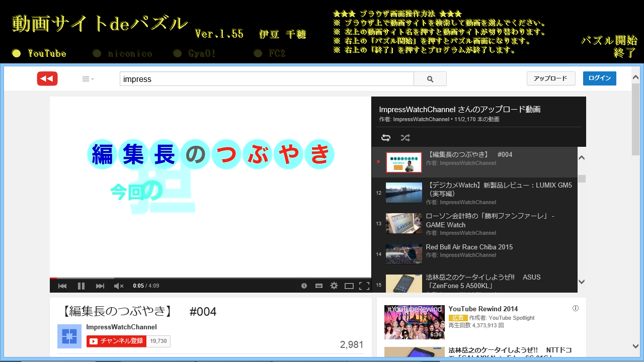Enter fullscreen in the video player
The height and width of the screenshot is (362, 644).
(x=363, y=286)
